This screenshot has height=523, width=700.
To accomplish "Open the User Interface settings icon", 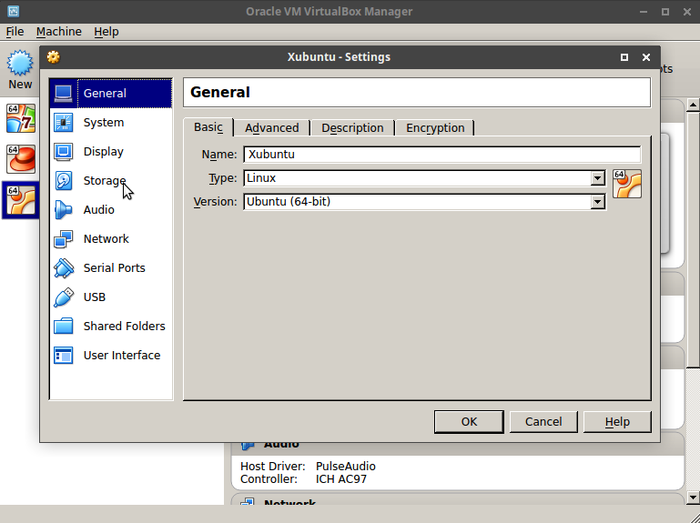I will click(63, 355).
